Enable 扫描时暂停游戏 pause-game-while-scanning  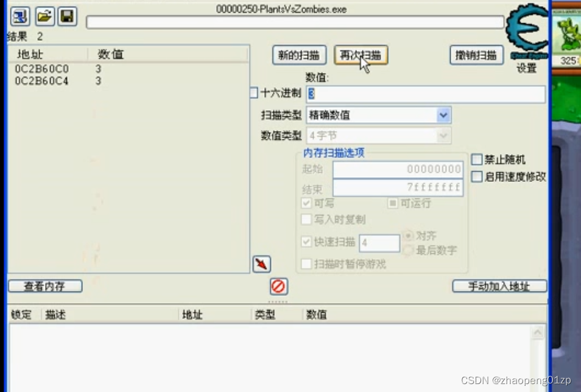(306, 264)
